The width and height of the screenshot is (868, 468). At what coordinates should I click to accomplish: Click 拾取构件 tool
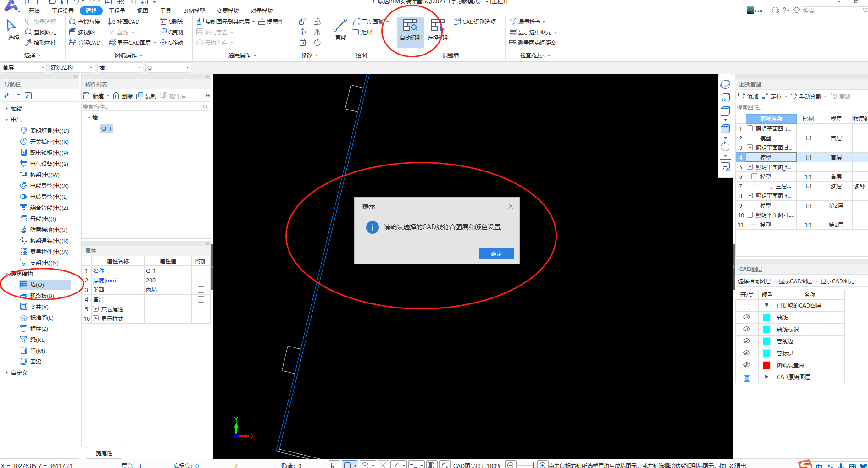[x=40, y=43]
